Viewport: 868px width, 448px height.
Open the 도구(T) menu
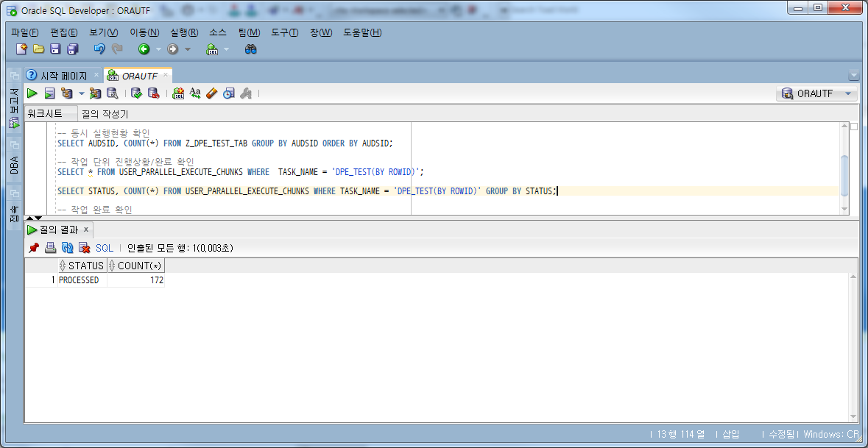(284, 32)
